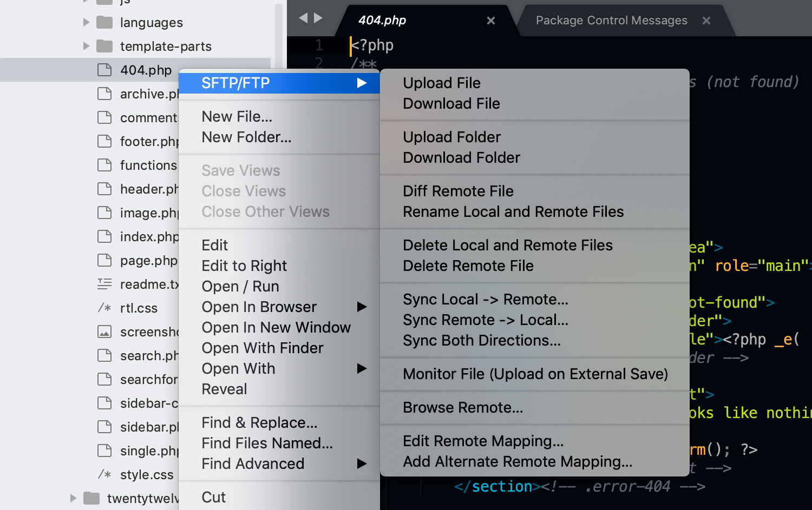Viewport: 812px width, 510px height.
Task: Click the image.php file icon
Action: click(104, 213)
